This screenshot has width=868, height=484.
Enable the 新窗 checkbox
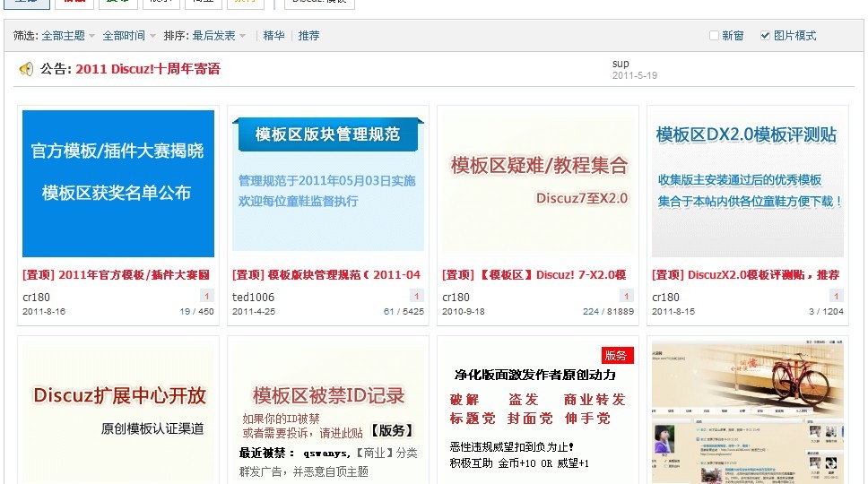pyautogui.click(x=714, y=35)
